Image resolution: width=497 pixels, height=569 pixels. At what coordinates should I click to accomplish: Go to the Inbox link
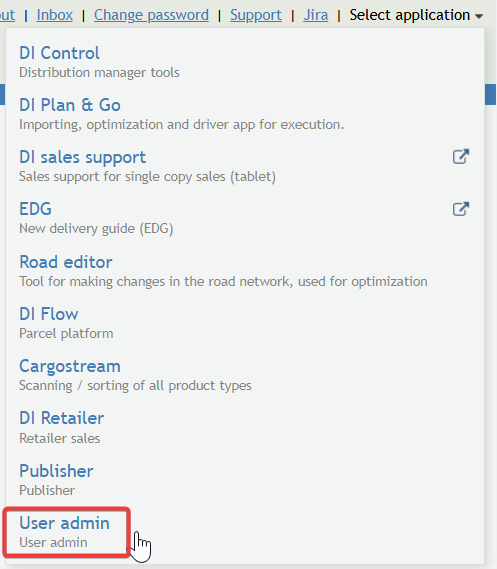55,15
